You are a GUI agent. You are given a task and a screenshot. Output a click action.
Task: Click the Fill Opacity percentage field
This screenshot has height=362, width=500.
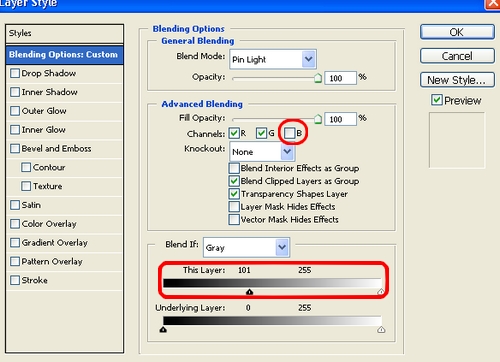[341, 119]
